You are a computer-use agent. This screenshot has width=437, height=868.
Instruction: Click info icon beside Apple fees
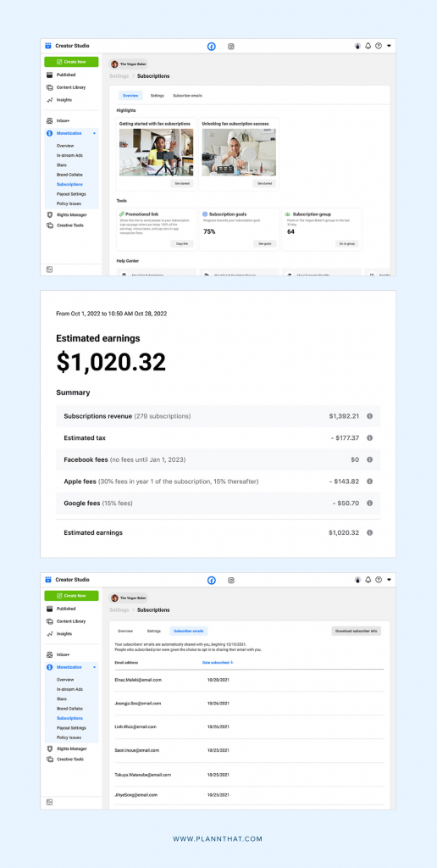pyautogui.click(x=369, y=481)
